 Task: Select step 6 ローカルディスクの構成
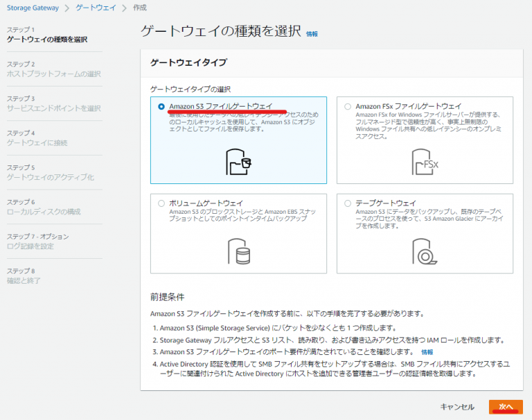pos(44,212)
